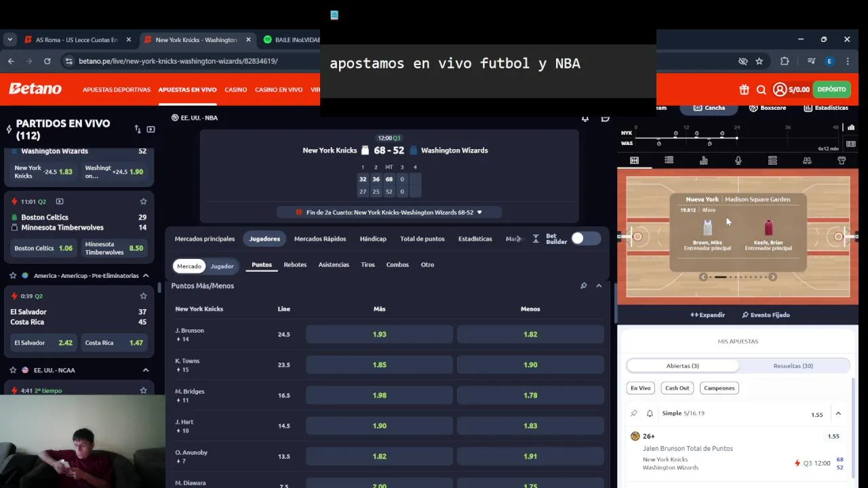Screen dimensions: 868x488
Task: Favorite the El Salvador vs Costa Rica match star
Action: tap(143, 296)
